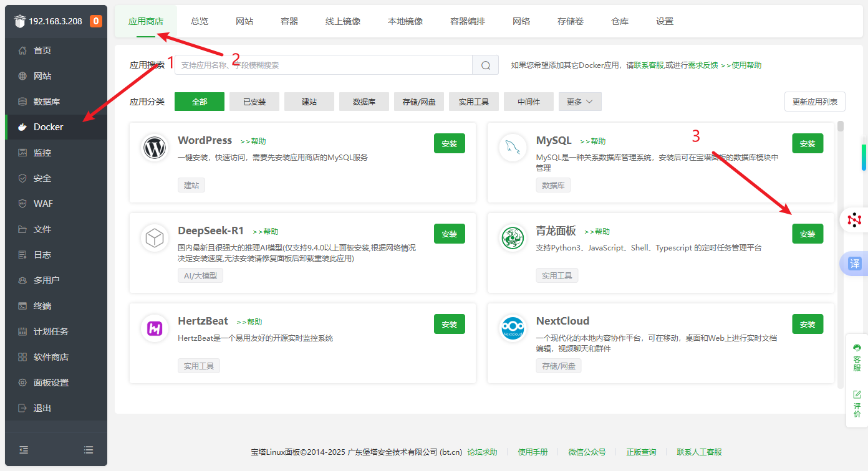The height and width of the screenshot is (471, 868).
Task: Click the 译 translate floating icon
Action: 854,264
